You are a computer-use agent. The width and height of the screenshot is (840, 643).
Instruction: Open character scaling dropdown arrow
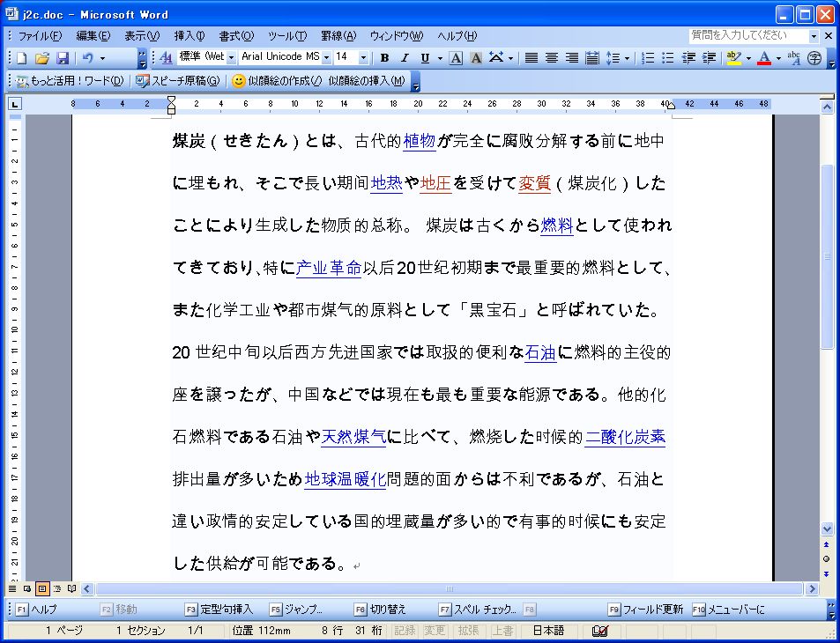[510, 58]
